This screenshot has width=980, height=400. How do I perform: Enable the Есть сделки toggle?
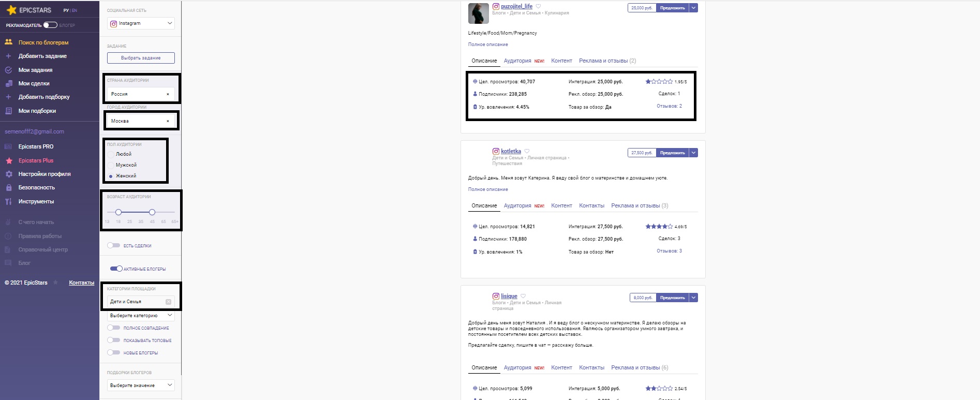pos(113,245)
